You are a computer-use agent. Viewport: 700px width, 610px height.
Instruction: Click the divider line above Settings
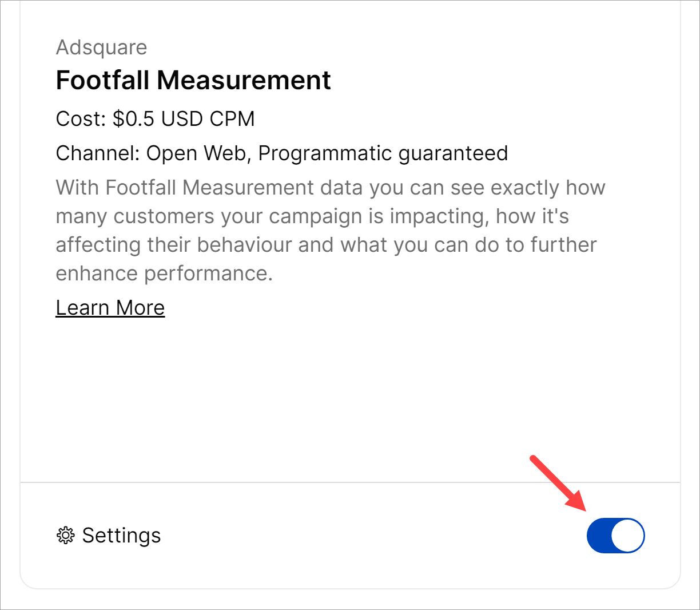pyautogui.click(x=350, y=482)
